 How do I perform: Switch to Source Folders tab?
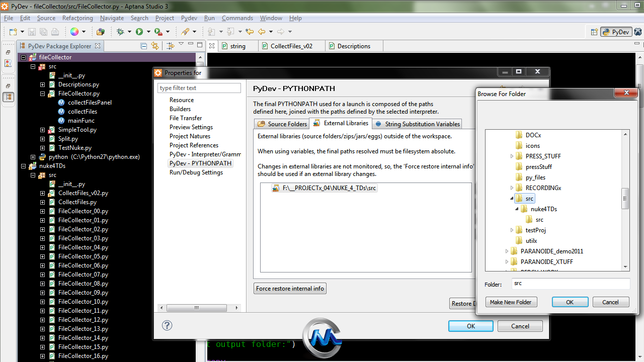click(282, 124)
